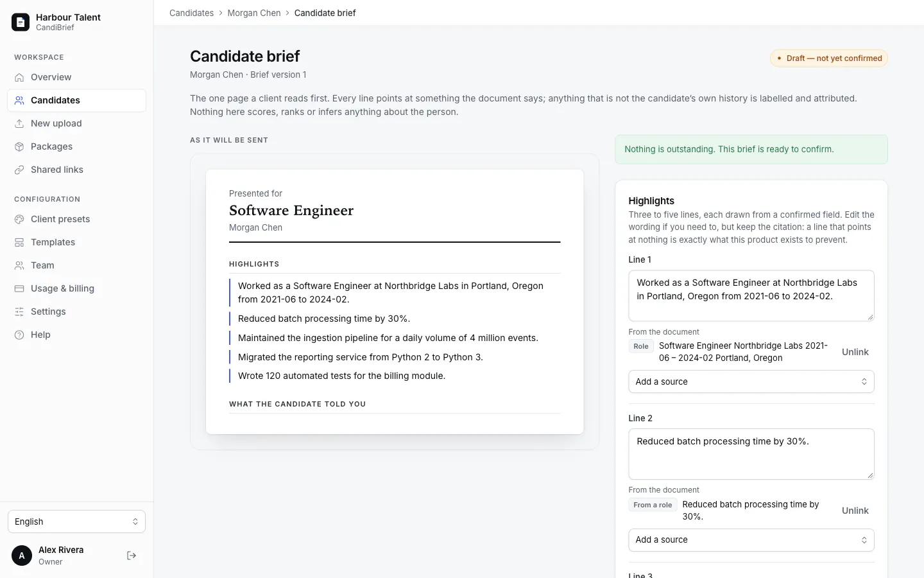Click Alex Rivera's avatar
The width and height of the screenshot is (924, 578).
[x=22, y=556]
